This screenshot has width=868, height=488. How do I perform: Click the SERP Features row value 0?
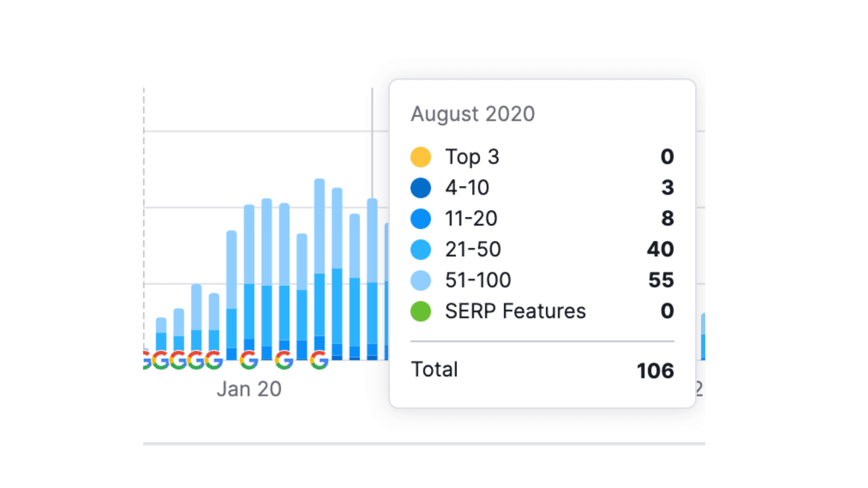coord(667,311)
